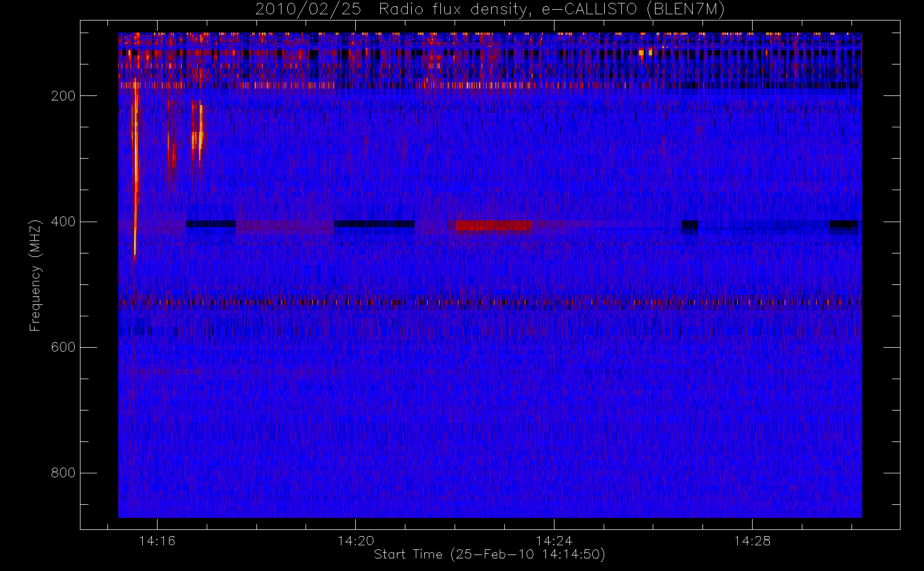
Task: Click the 'Start Time (25-Feb-10 14:14:50)' label
Action: coord(489,554)
